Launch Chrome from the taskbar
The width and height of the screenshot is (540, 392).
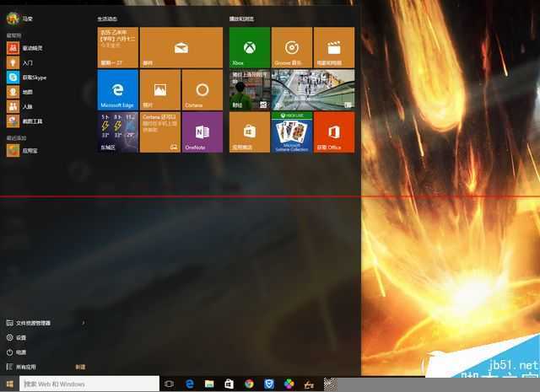(249, 384)
